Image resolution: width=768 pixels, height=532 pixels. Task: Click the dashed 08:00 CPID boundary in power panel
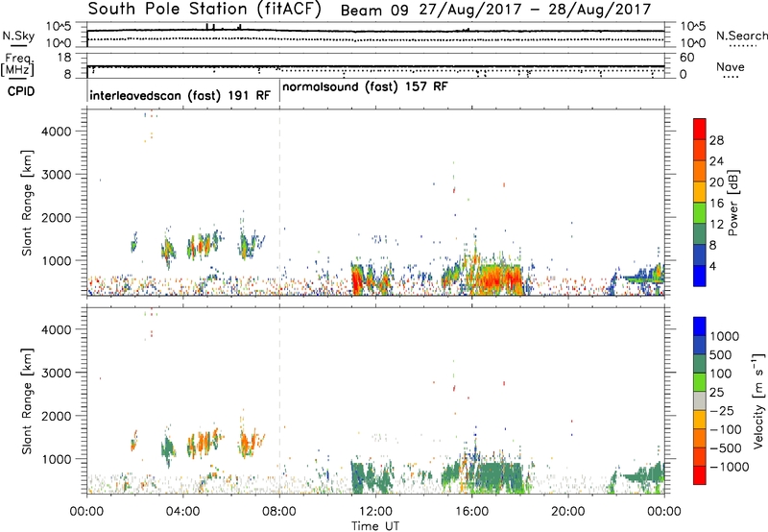tap(279, 203)
